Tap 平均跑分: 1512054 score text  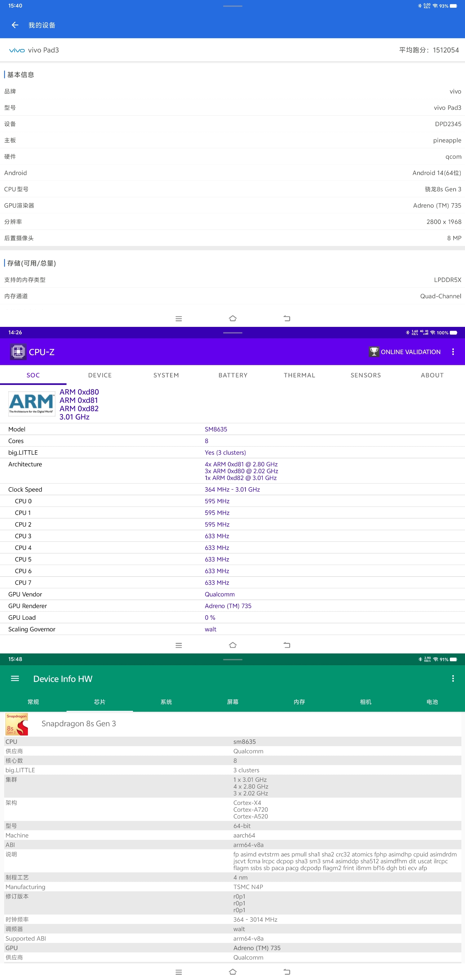[x=429, y=50]
